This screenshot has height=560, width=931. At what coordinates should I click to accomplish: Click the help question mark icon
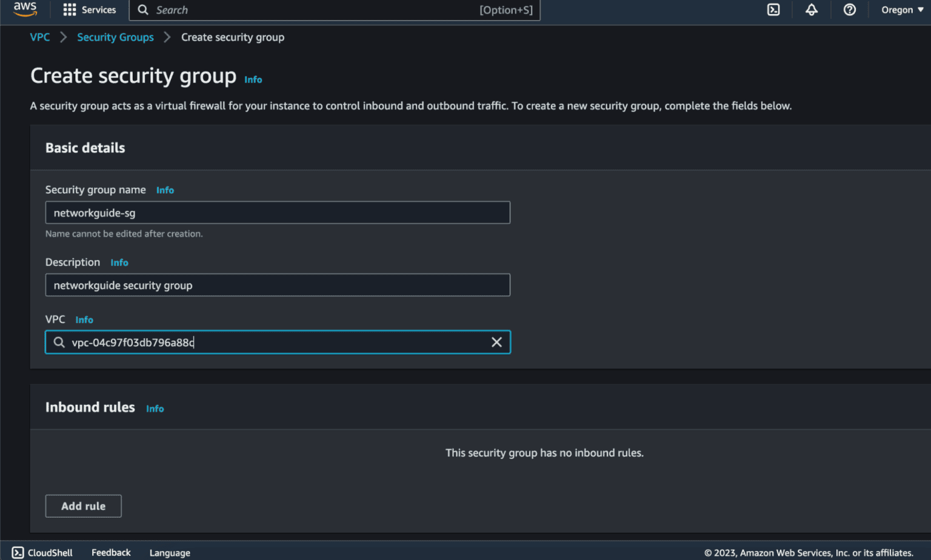click(x=849, y=10)
